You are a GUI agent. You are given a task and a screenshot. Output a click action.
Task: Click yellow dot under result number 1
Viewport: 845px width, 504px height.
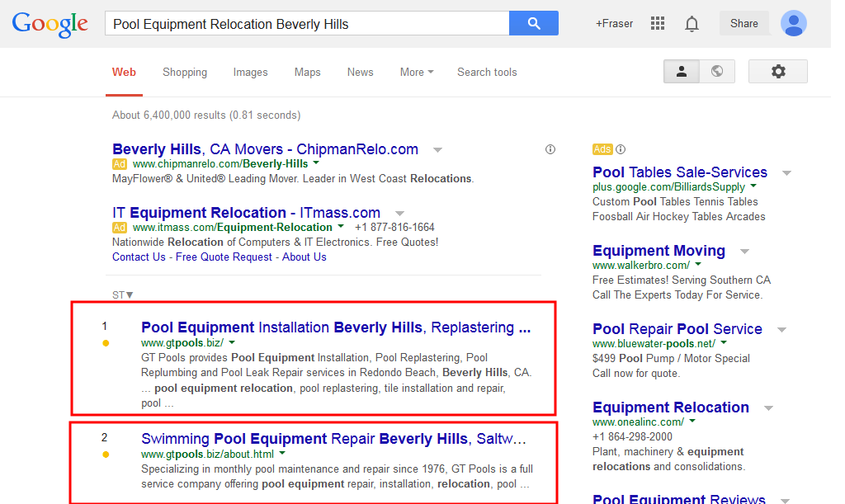[106, 343]
